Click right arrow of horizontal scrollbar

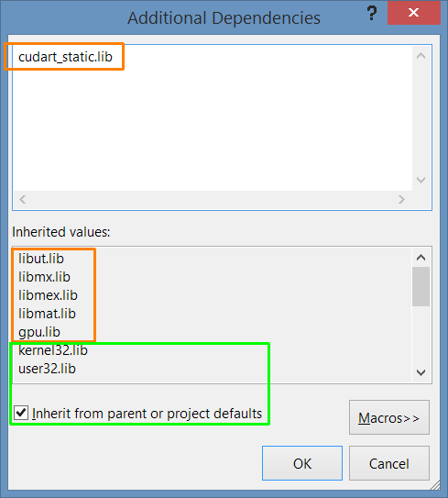click(401, 199)
